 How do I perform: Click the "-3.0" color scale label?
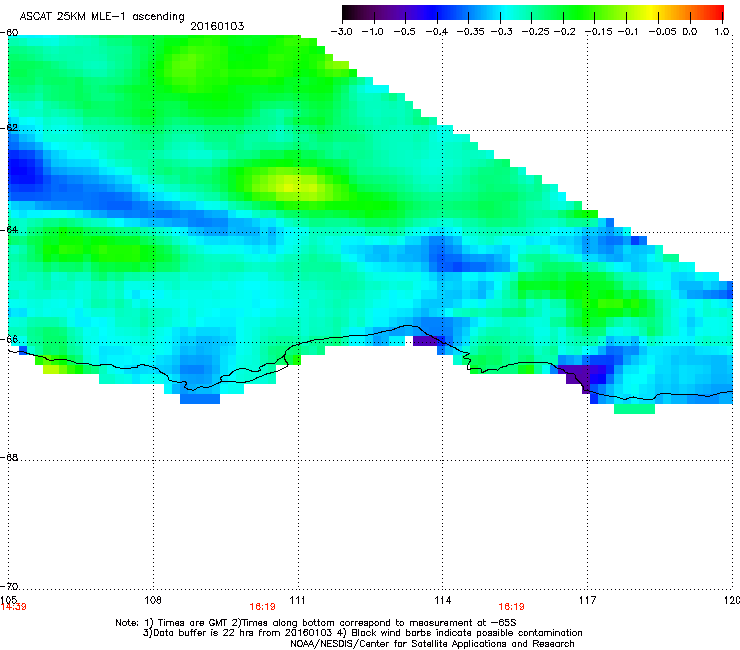(x=341, y=32)
